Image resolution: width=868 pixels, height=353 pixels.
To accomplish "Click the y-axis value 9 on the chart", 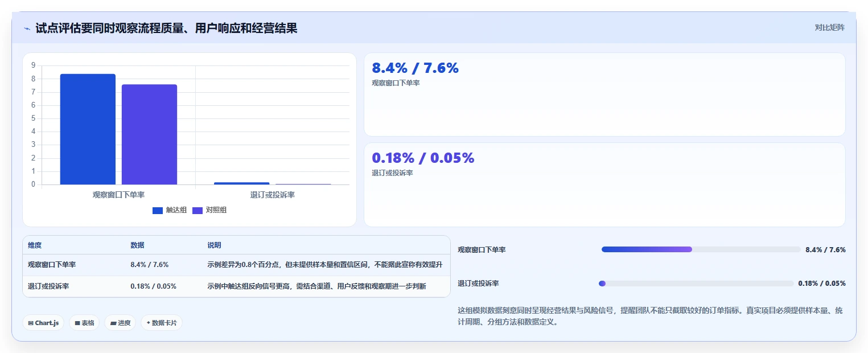I will pyautogui.click(x=34, y=65).
